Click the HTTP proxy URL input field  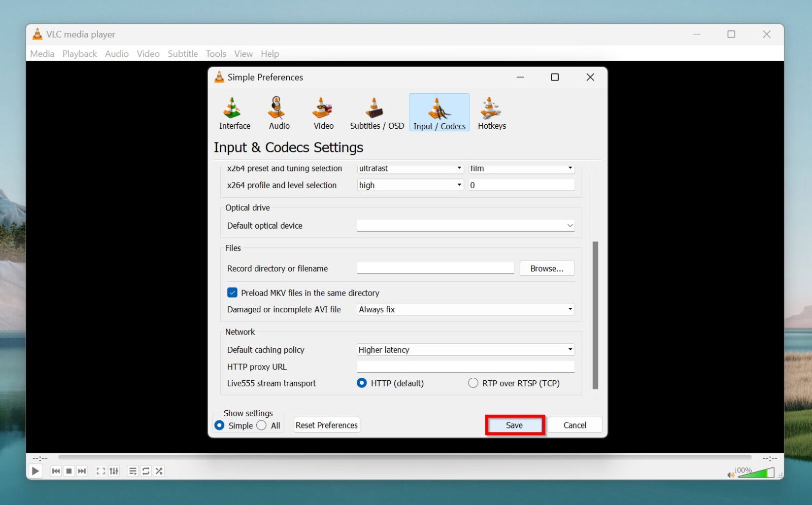tap(464, 366)
